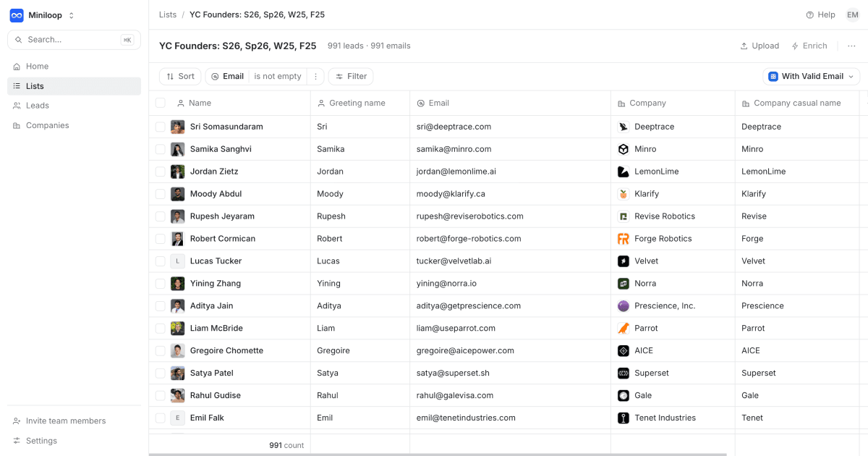This screenshot has height=456, width=868.
Task: Open the Email filter's vertical dots menu
Action: [x=315, y=76]
